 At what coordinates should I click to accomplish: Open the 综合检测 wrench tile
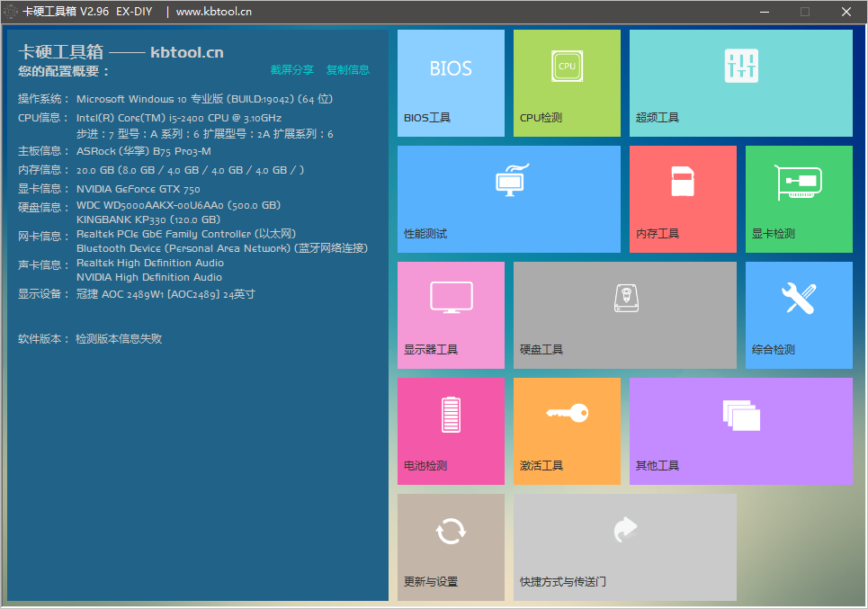[x=799, y=315]
